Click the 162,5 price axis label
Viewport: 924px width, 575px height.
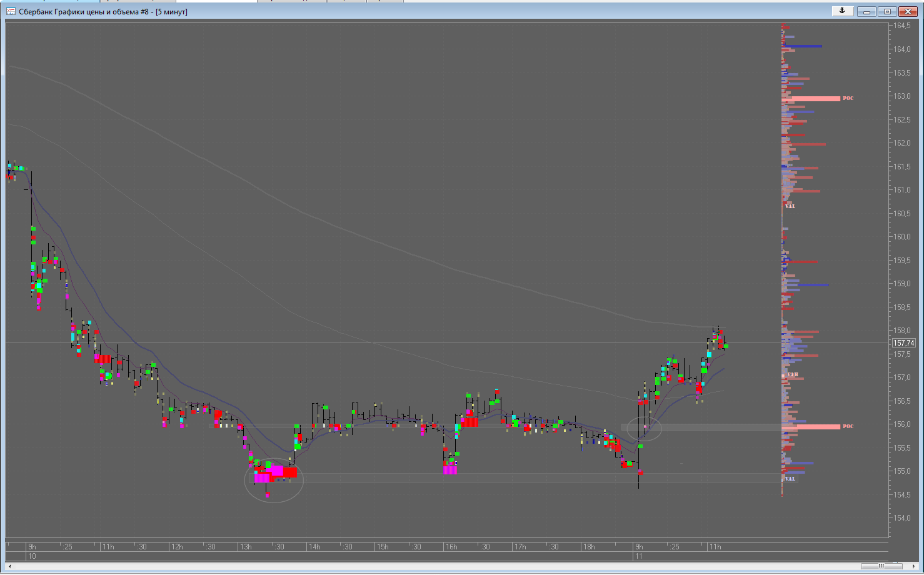pos(901,119)
